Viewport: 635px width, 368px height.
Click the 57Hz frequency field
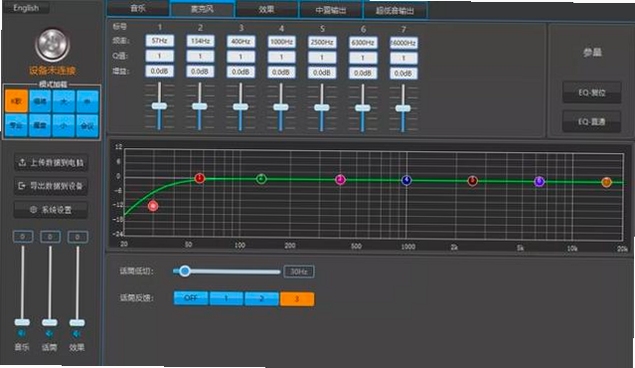[160, 41]
